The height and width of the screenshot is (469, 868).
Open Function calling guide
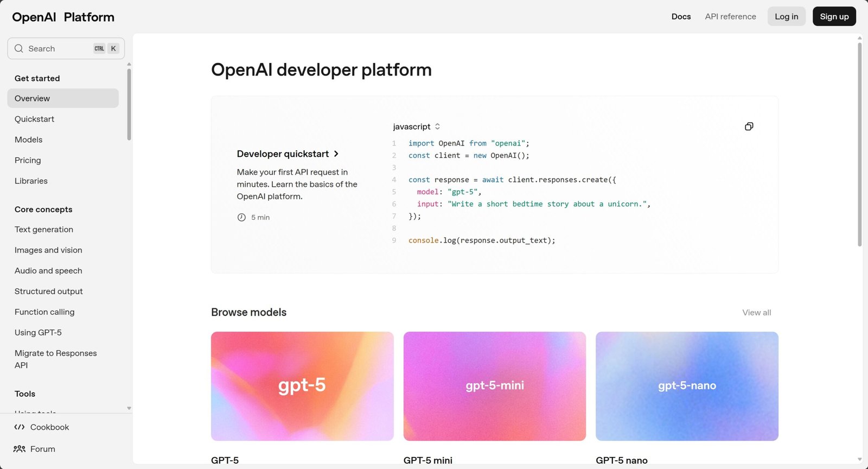44,312
